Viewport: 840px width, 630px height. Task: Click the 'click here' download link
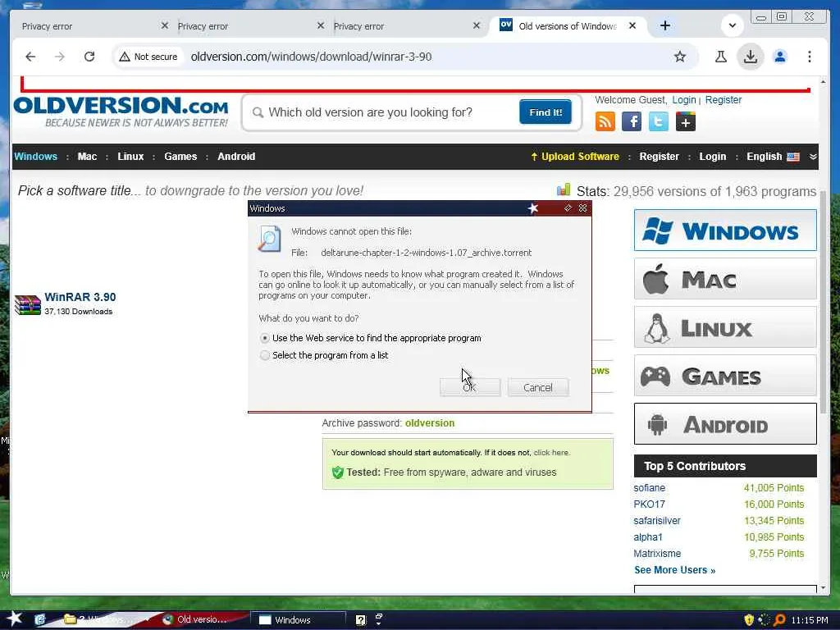point(551,453)
